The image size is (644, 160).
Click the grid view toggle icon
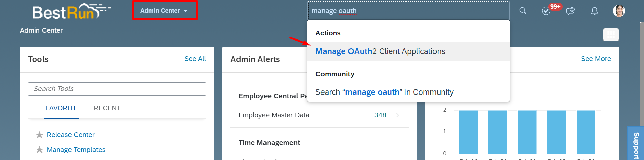pos(611,34)
